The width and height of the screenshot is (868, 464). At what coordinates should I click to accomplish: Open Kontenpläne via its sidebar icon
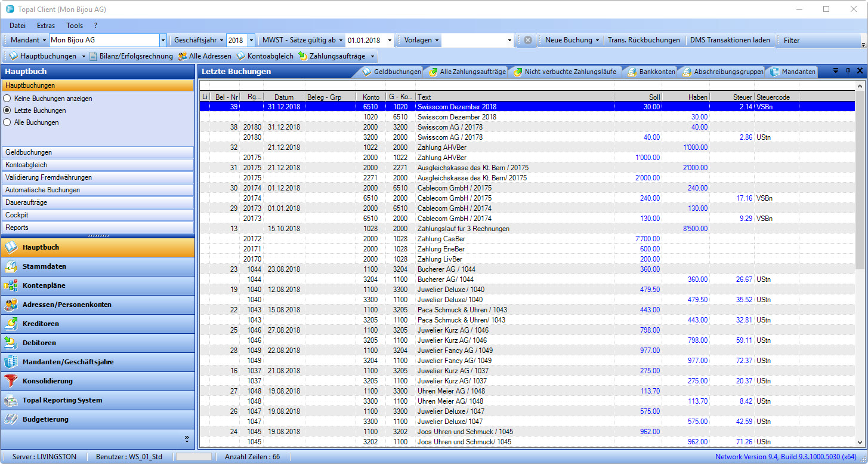(11, 285)
